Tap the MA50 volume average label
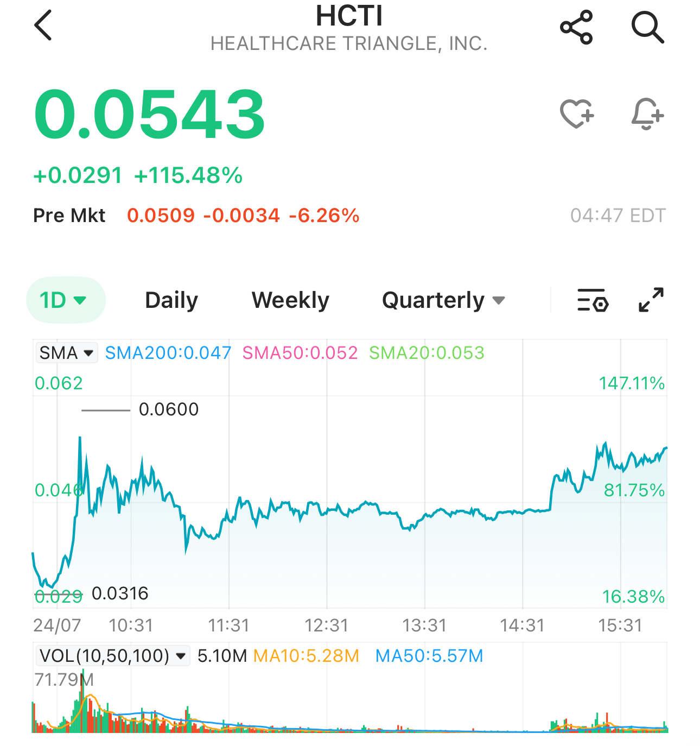The image size is (700, 746). point(429,656)
